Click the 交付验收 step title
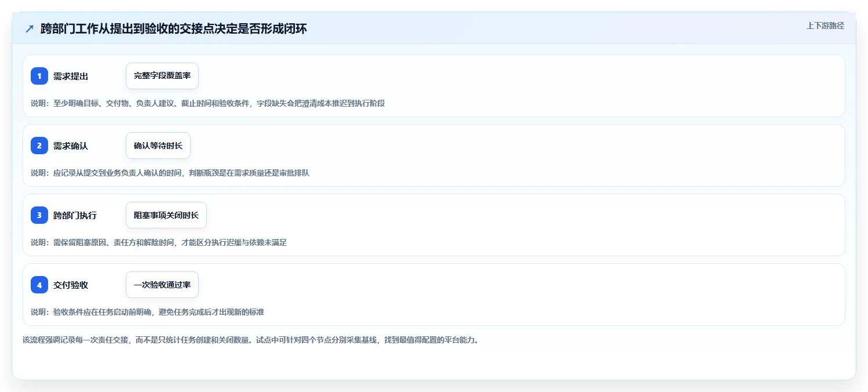The width and height of the screenshot is (868, 392). pyautogui.click(x=71, y=285)
